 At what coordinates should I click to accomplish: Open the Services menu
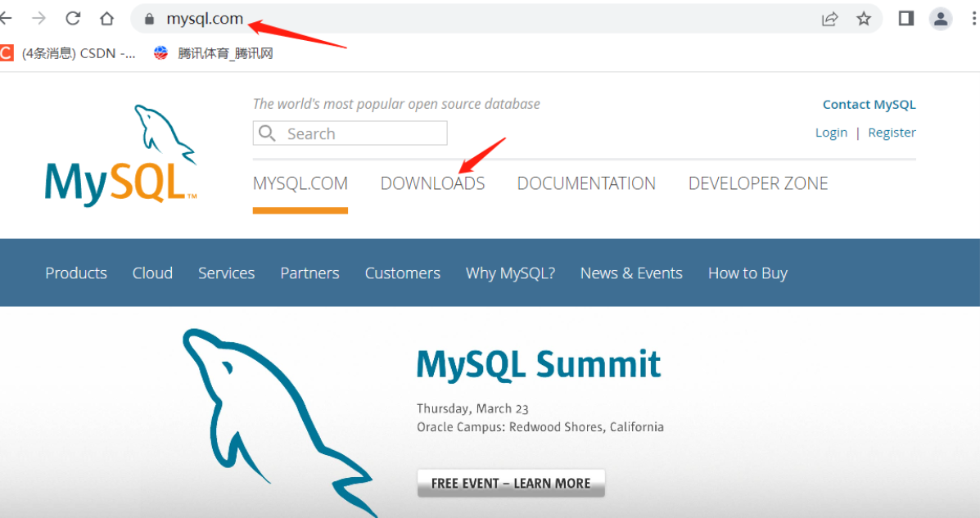click(226, 273)
